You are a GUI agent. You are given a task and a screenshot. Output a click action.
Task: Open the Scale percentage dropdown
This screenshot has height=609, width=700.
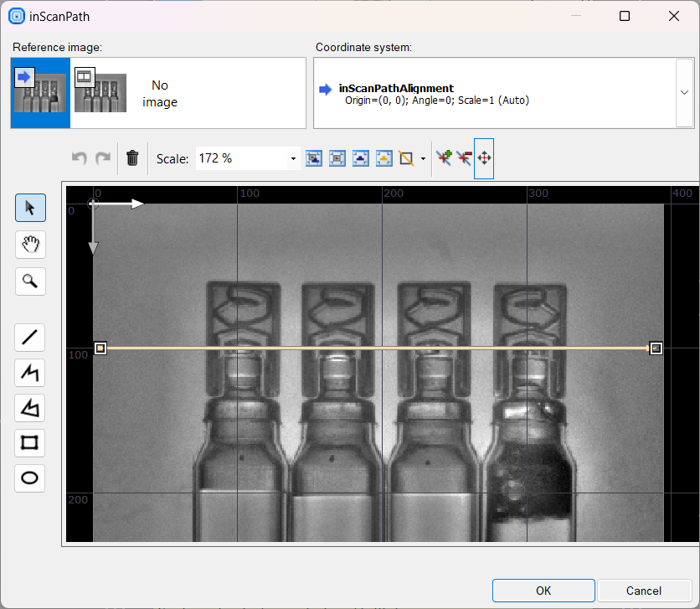coord(293,158)
